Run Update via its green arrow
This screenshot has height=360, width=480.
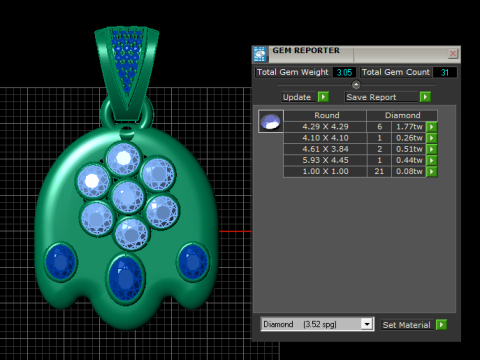pos(323,97)
